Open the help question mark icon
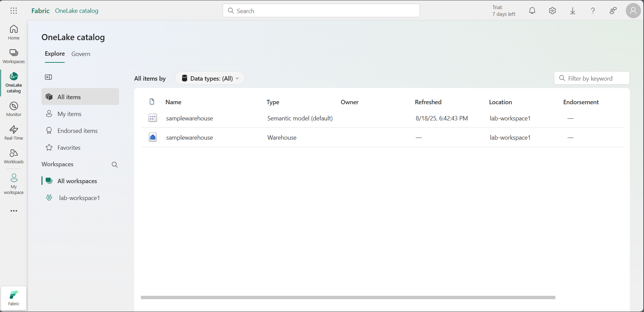 [x=593, y=11]
